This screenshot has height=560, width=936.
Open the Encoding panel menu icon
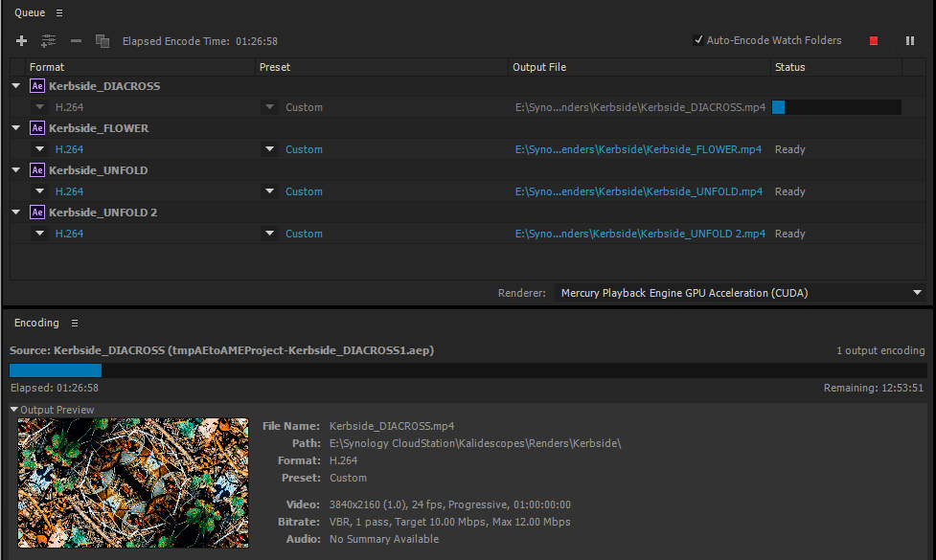tap(75, 324)
